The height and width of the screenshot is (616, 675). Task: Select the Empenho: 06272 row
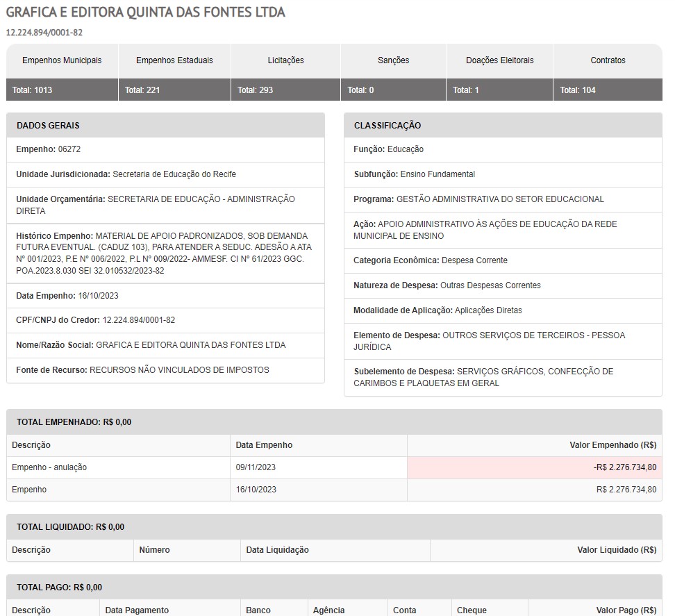[x=166, y=149]
